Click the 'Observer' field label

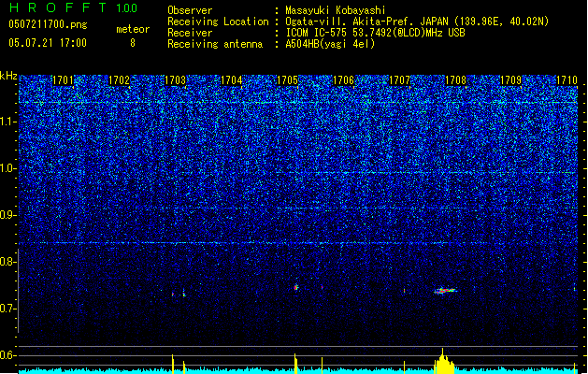tap(190, 10)
